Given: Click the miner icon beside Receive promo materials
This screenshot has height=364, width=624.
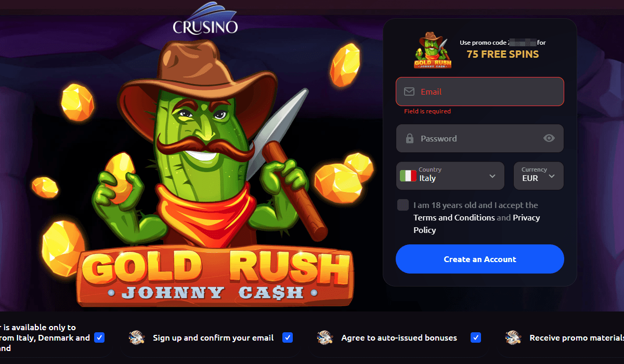Looking at the screenshot, I should click(x=513, y=337).
